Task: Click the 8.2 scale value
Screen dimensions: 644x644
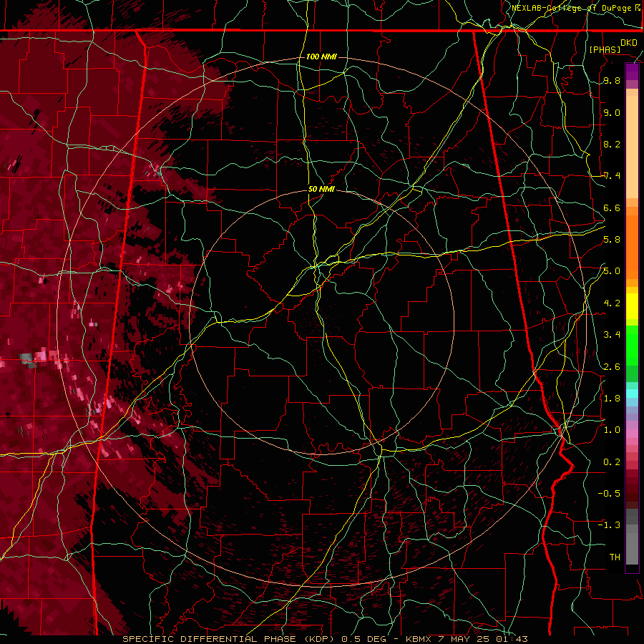Action: (x=612, y=144)
